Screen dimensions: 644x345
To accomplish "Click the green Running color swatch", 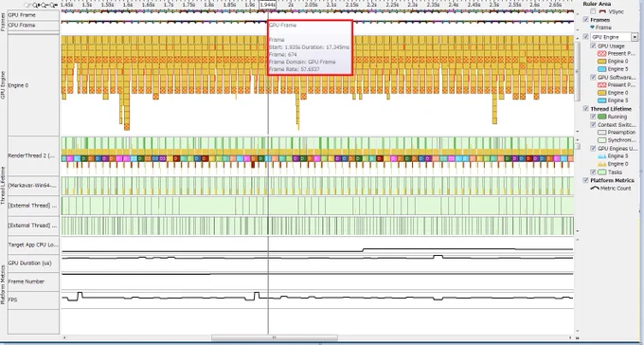I will 601,117.
